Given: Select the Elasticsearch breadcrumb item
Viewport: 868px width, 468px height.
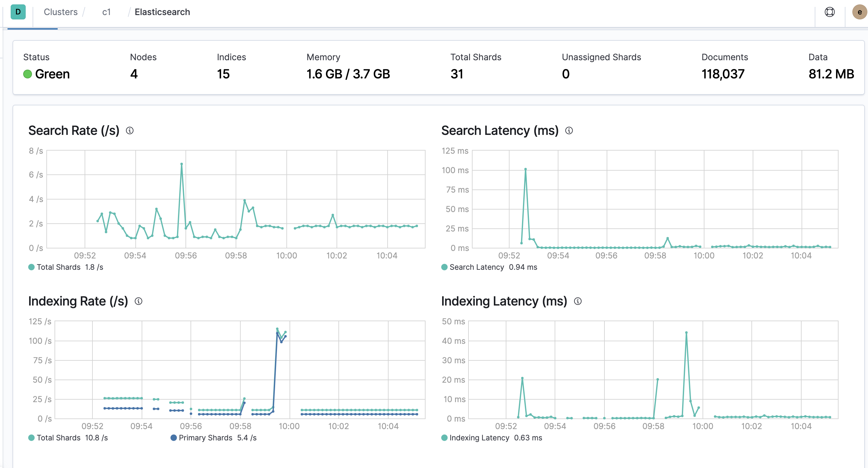Looking at the screenshot, I should pyautogui.click(x=162, y=12).
